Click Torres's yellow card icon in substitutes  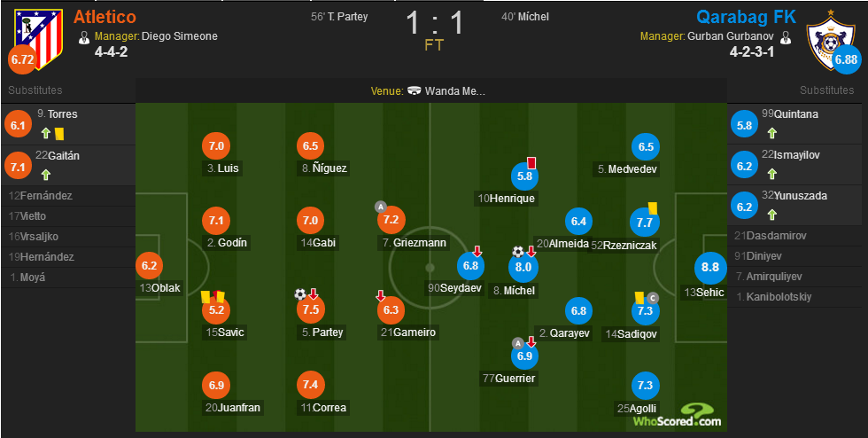coord(59,134)
